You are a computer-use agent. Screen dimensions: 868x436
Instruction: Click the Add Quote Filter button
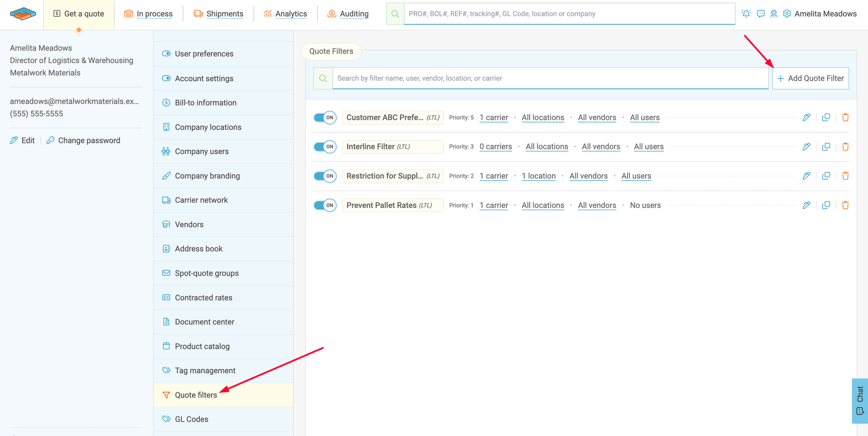click(810, 78)
